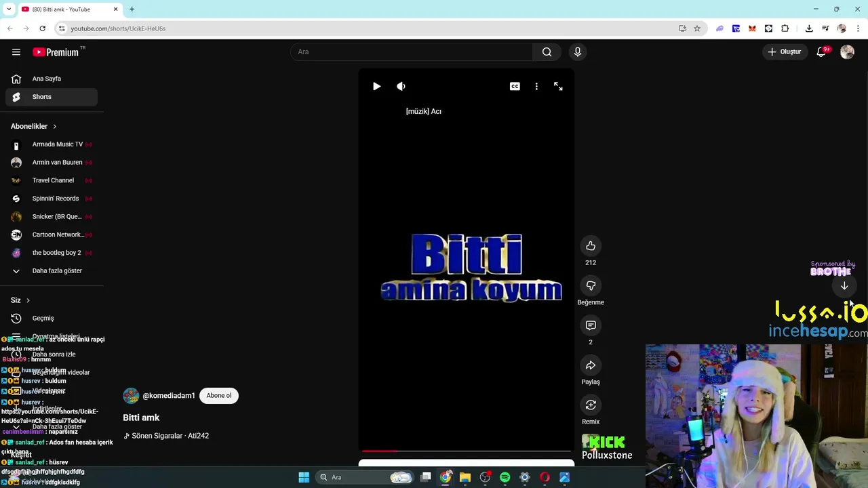Open Chrome downloads icon
Screen dimensions: 868x488
(809, 28)
